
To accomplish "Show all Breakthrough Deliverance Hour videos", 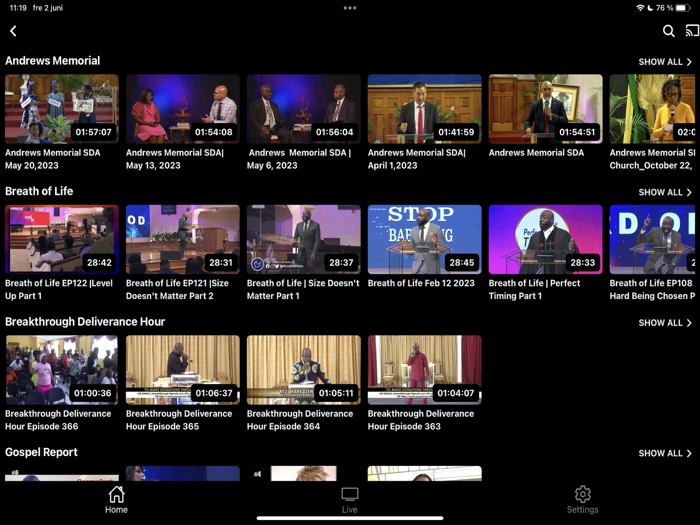I will tap(665, 322).
